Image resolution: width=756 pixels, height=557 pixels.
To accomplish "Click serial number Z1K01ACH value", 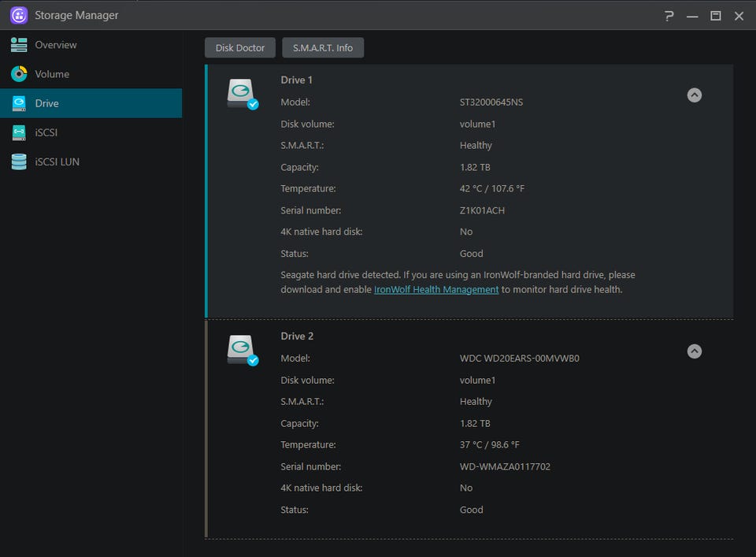I will pos(482,210).
